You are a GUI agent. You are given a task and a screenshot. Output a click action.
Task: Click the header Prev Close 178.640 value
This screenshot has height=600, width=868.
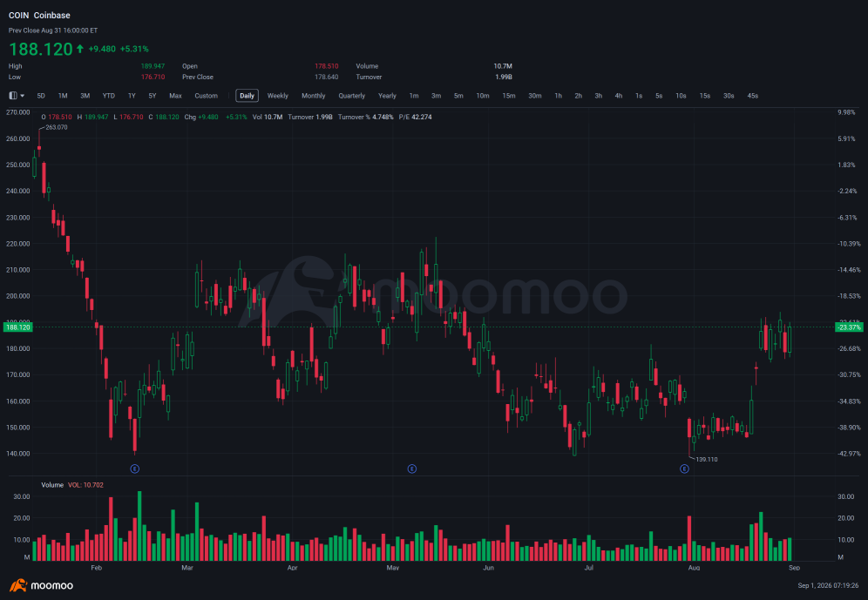pos(327,77)
